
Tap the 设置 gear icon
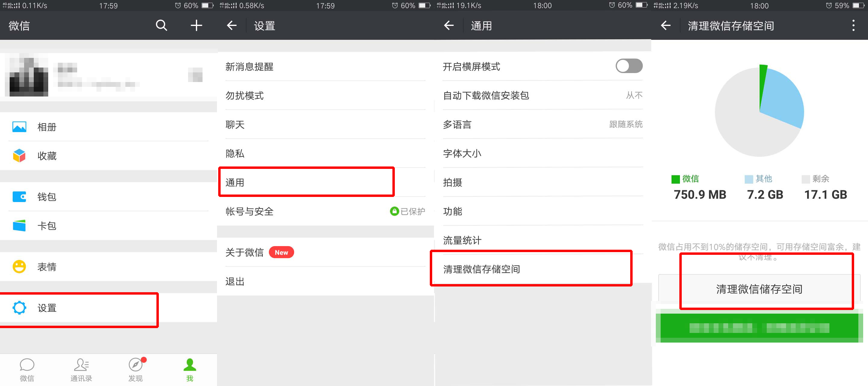19,308
